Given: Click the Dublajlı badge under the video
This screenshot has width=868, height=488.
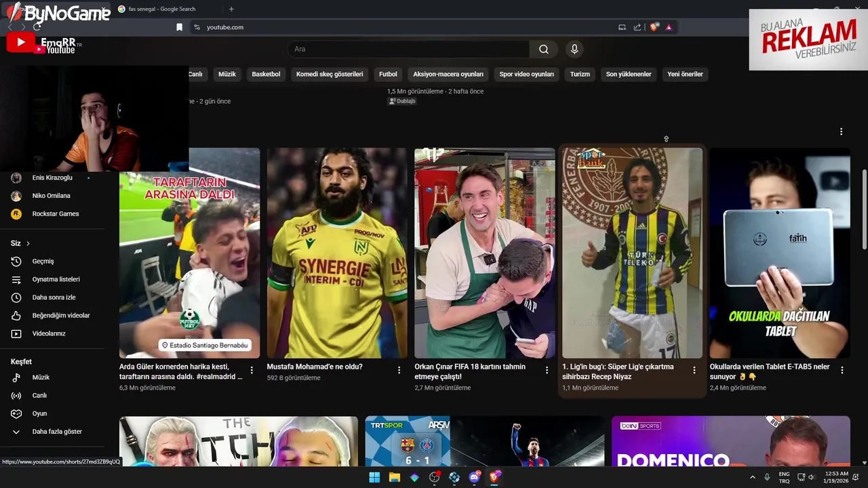Looking at the screenshot, I should coord(401,101).
